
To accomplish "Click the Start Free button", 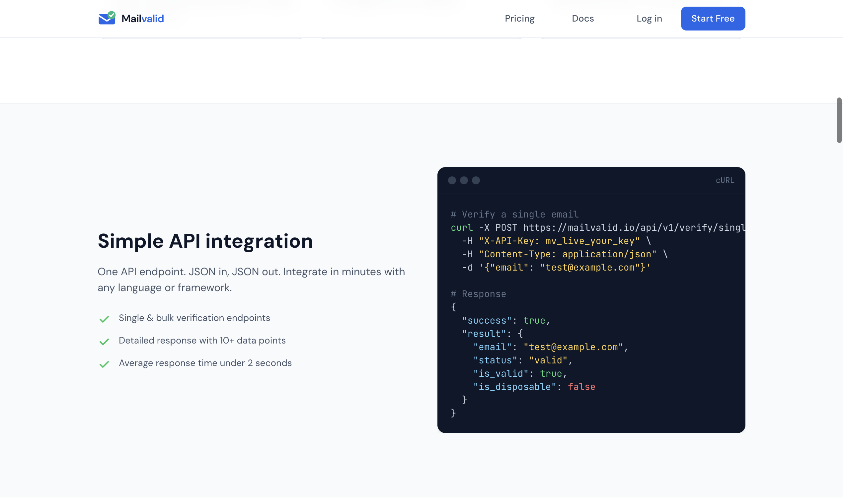I will click(713, 18).
